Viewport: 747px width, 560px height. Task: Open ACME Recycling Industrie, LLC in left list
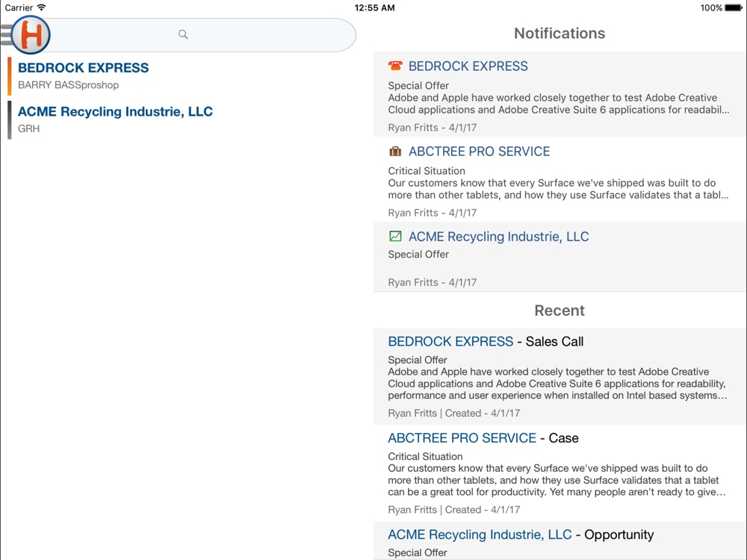(x=115, y=111)
